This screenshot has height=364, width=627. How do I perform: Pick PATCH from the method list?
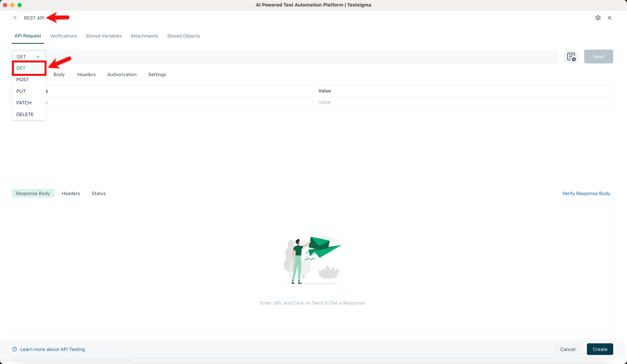tap(29, 103)
